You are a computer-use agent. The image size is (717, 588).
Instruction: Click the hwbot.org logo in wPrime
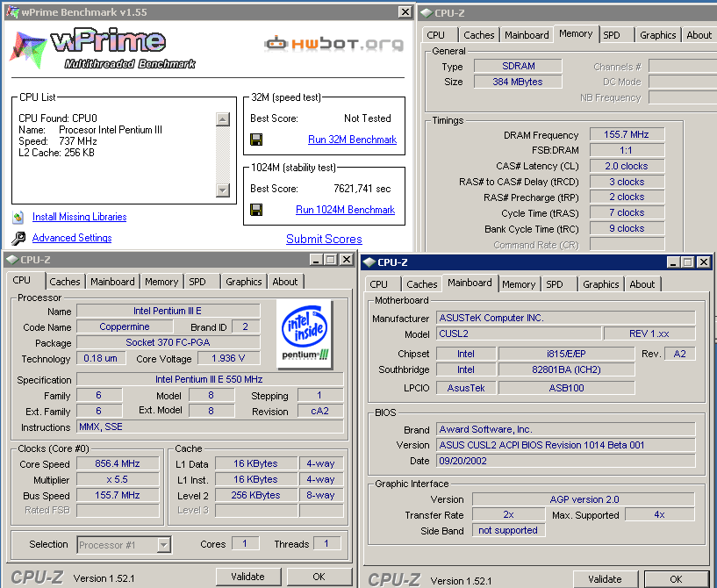pos(333,43)
